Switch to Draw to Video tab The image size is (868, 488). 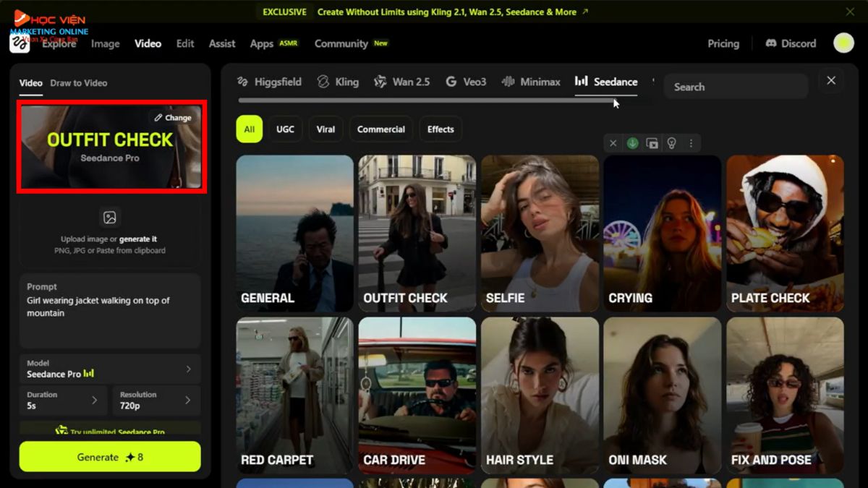(79, 83)
